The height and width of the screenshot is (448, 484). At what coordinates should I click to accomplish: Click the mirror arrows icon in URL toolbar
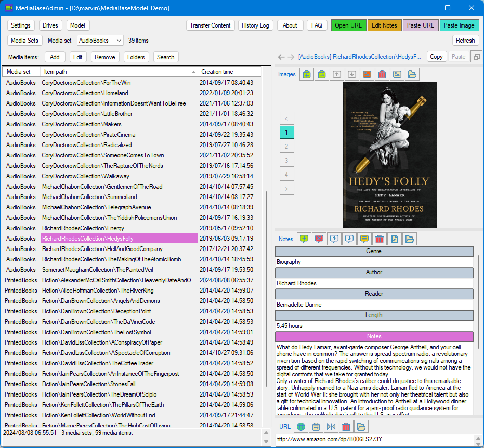pos(331,427)
